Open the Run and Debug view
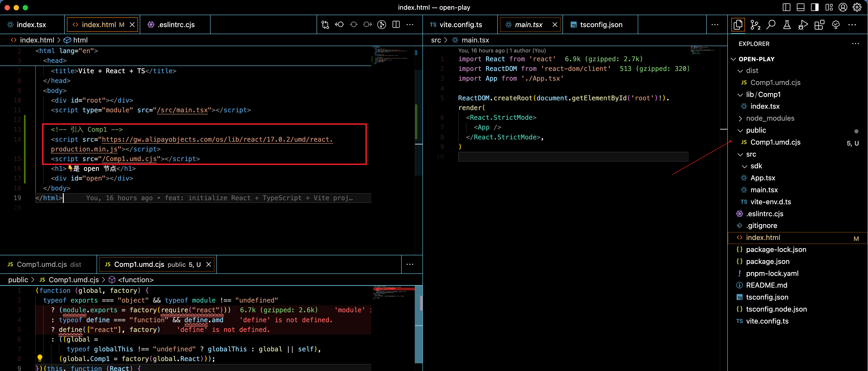This screenshot has width=868, height=371. coord(803,25)
